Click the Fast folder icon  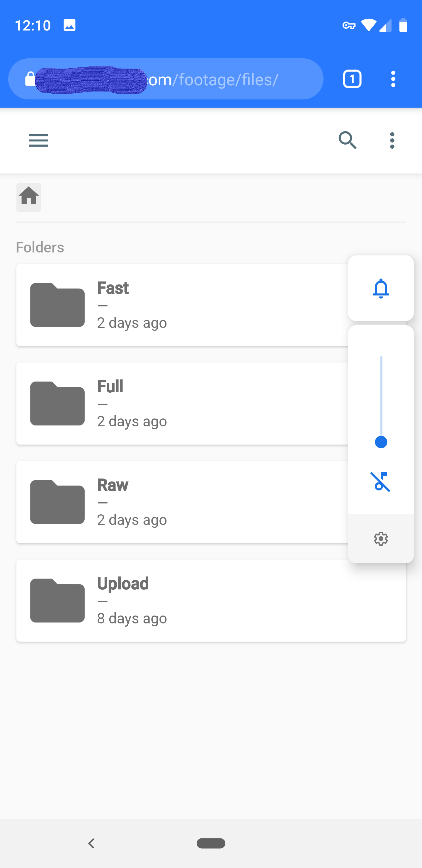(x=57, y=305)
